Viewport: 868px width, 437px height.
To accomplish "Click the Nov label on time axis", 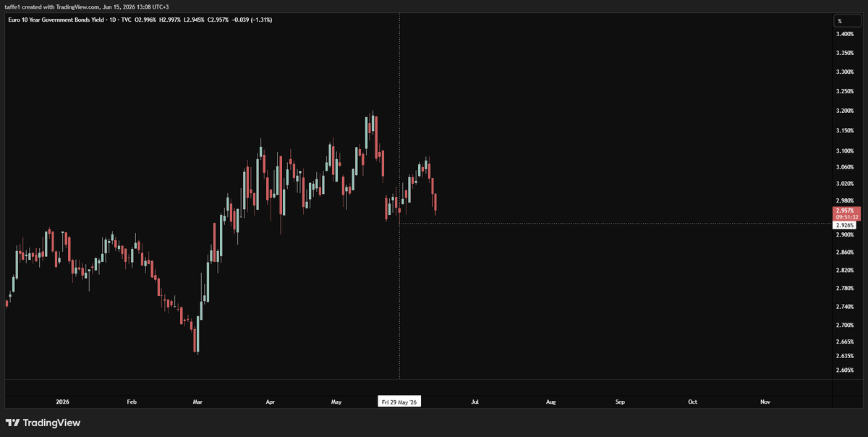I will [x=765, y=401].
